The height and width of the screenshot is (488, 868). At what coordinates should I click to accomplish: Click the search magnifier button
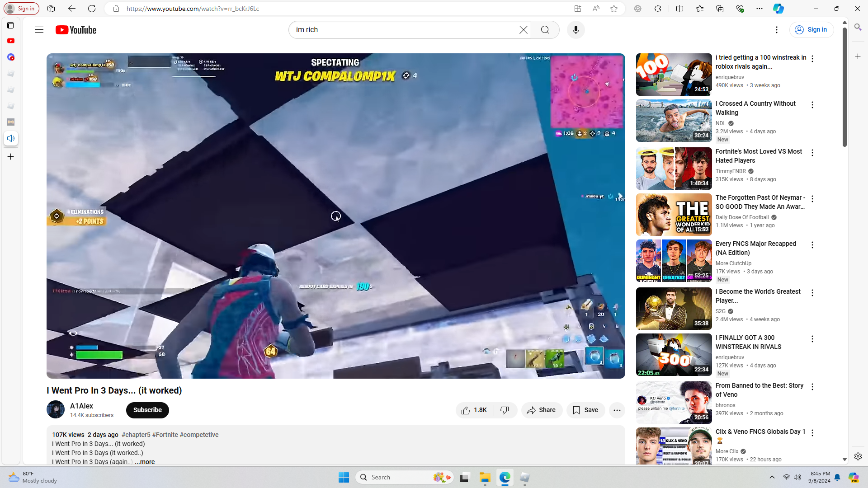[x=545, y=30]
